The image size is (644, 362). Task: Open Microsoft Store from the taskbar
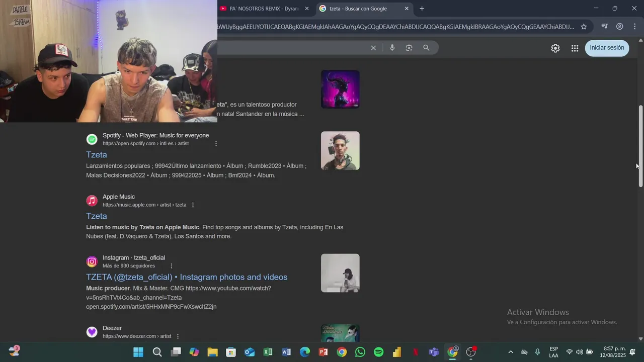[x=231, y=352]
